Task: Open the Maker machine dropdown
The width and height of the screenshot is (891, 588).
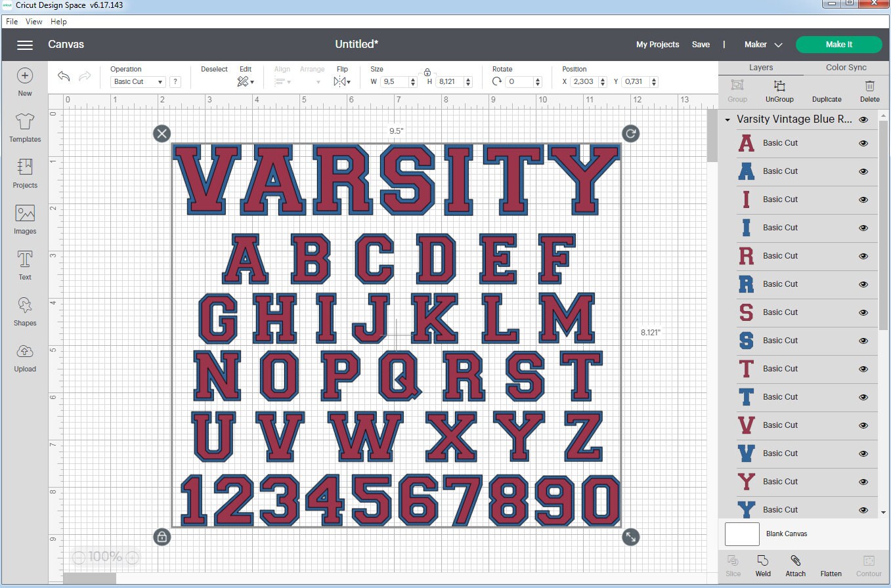Action: (762, 44)
